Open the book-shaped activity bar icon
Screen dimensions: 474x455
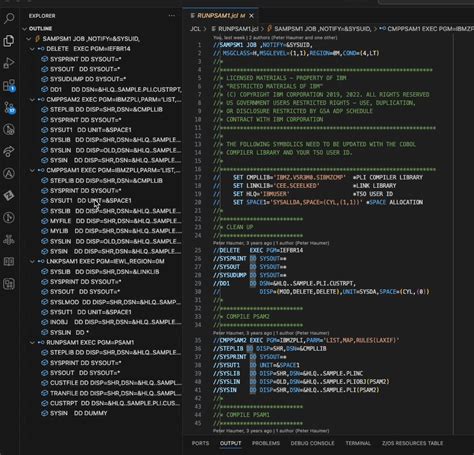click(x=9, y=262)
